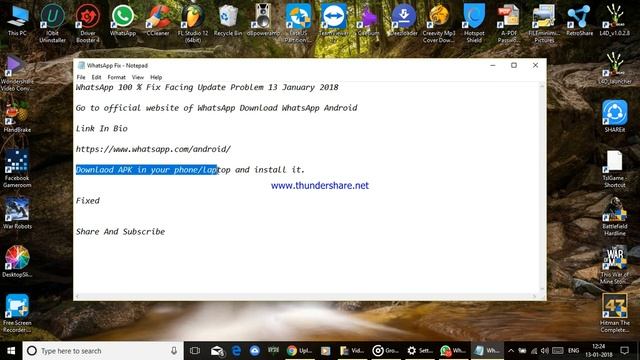Open This PC desktop icon

[x=18, y=20]
